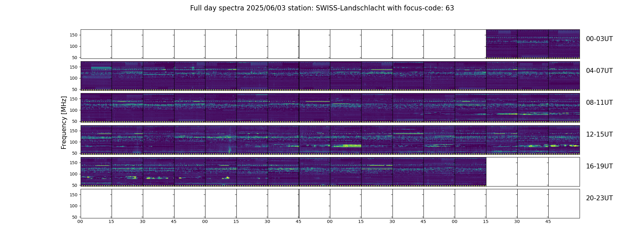The image size is (644, 245).
Task: Open the 17:00 spectrogram panel in 16-19UT row
Action: [221, 171]
